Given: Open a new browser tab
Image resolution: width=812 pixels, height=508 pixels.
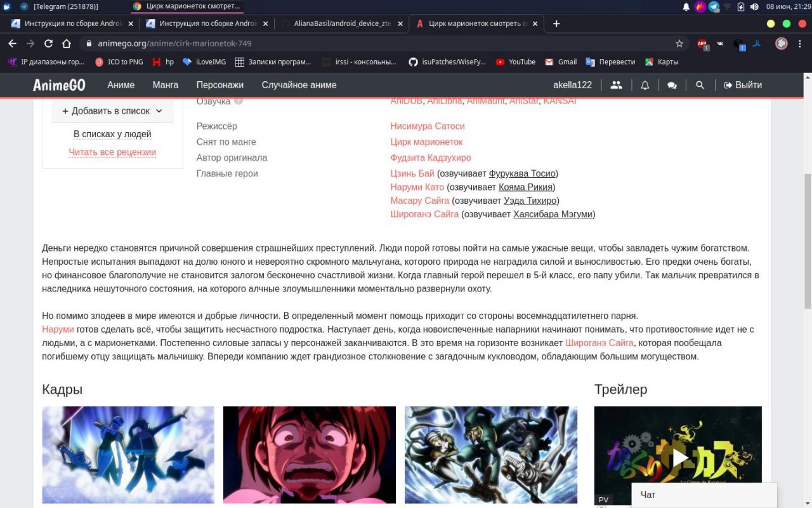Looking at the screenshot, I should [x=556, y=23].
